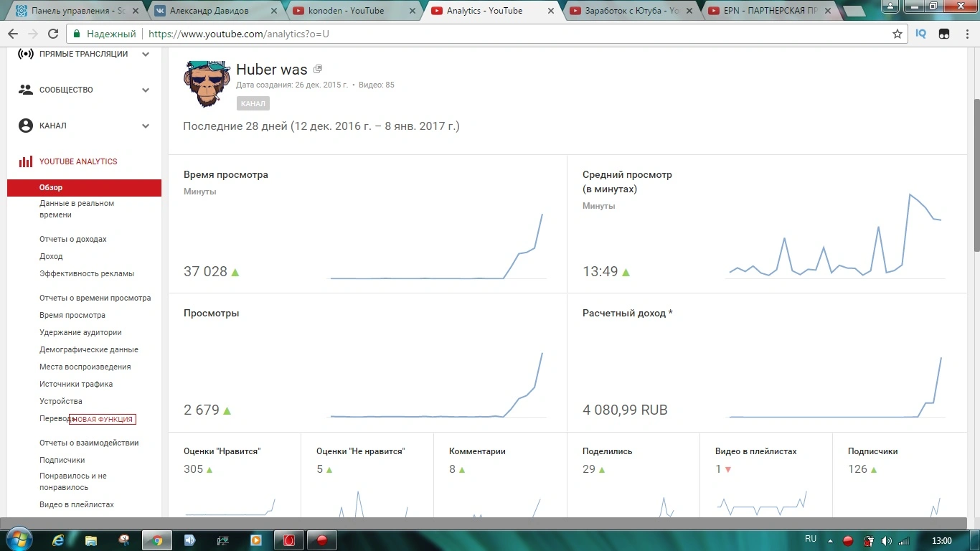The width and height of the screenshot is (980, 551).
Task: Open the Huber was channel avatar
Action: point(207,83)
